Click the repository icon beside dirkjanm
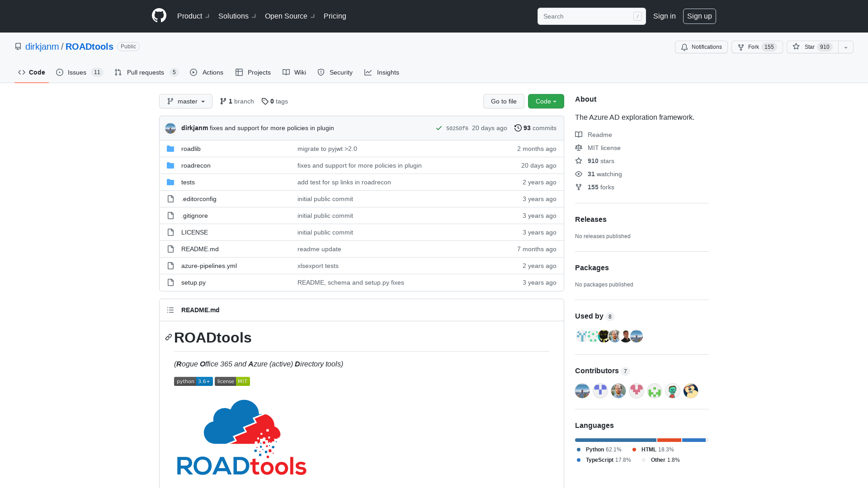This screenshot has width=868, height=488. pos(18,47)
